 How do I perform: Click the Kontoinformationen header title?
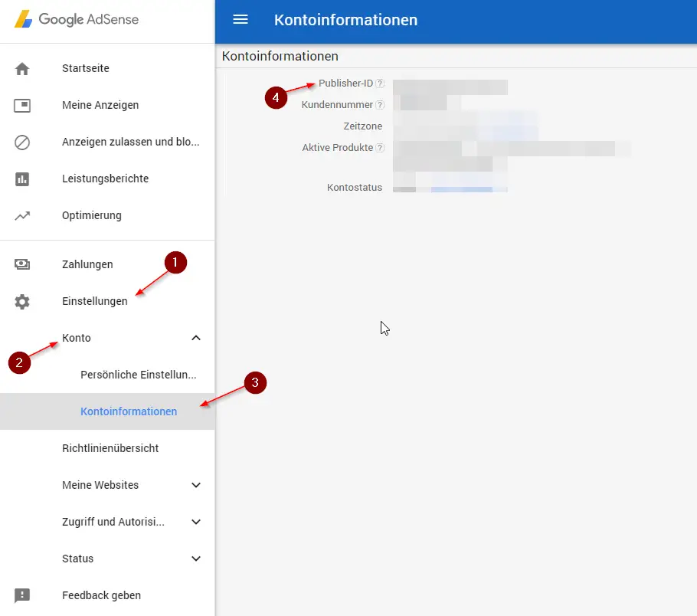coord(346,20)
